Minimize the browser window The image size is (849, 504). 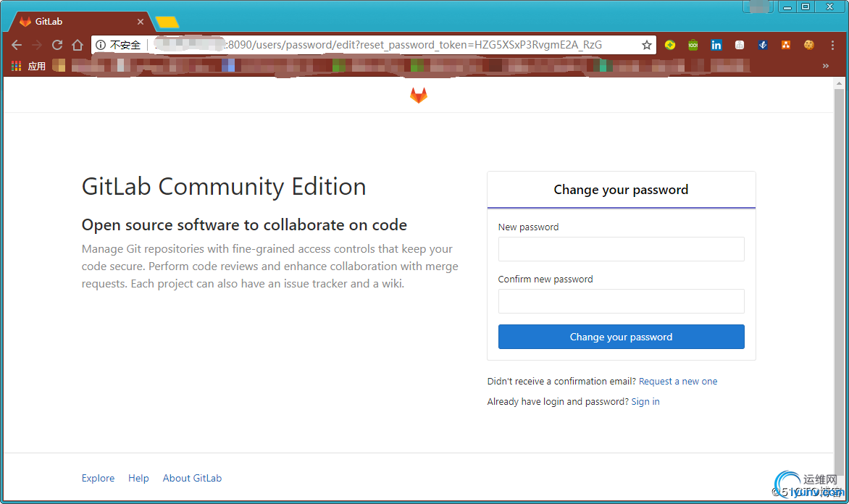click(787, 7)
